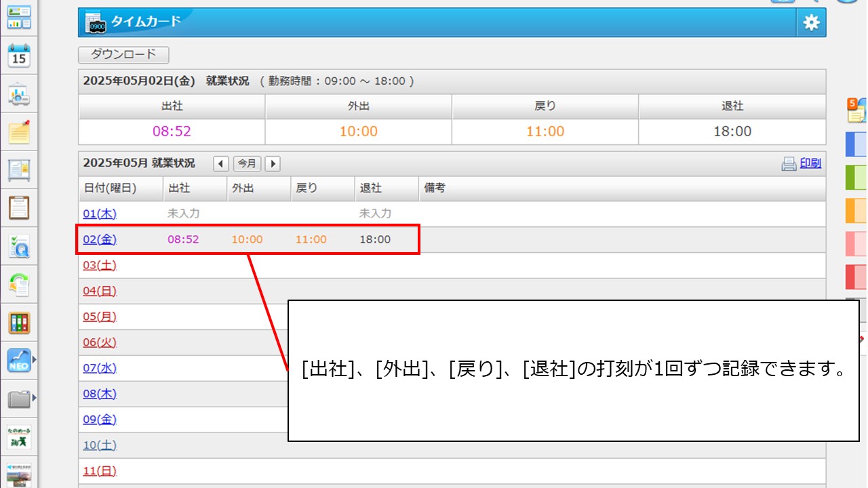
Task: Open the green arrow document icon
Action: 19,285
